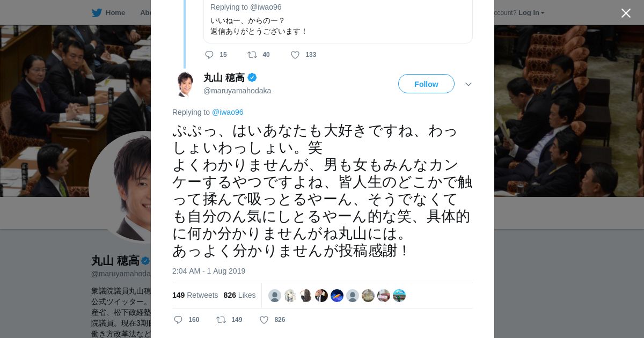Viewport: 644px width, 338px height.
Task: Click first liker avatar in likes row
Action: [x=275, y=296]
